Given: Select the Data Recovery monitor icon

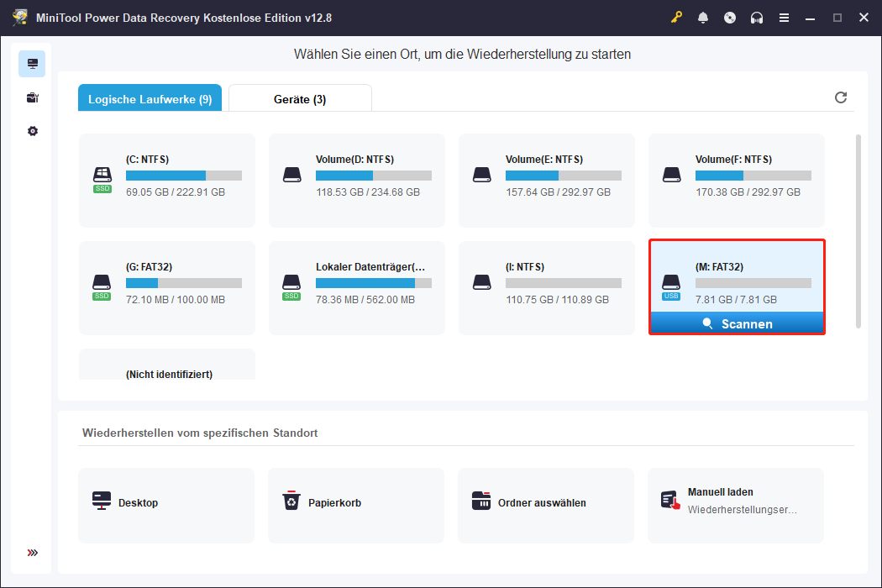Looking at the screenshot, I should click(32, 63).
